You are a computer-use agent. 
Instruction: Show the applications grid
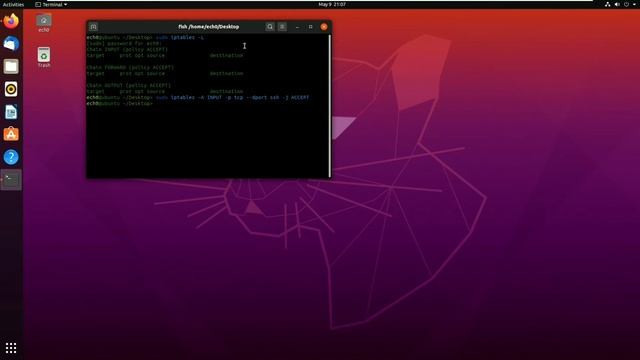11,348
